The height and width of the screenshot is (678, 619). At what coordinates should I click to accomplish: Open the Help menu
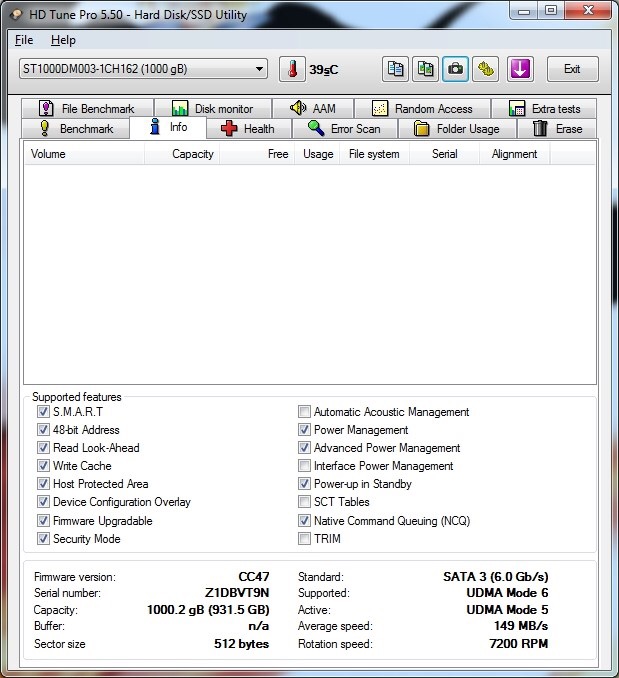tap(63, 40)
